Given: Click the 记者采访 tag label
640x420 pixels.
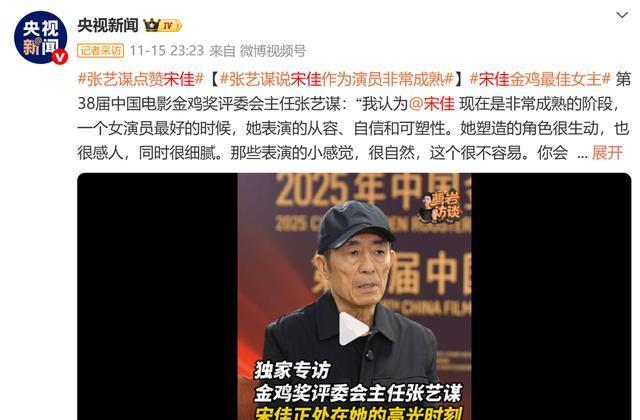Looking at the screenshot, I should tap(100, 51).
